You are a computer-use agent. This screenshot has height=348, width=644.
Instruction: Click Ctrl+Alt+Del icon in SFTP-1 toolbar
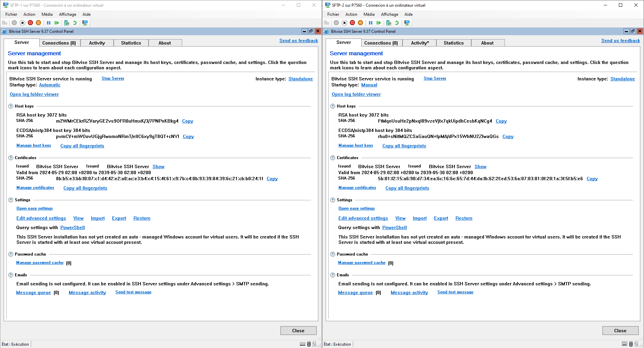click(x=5, y=23)
